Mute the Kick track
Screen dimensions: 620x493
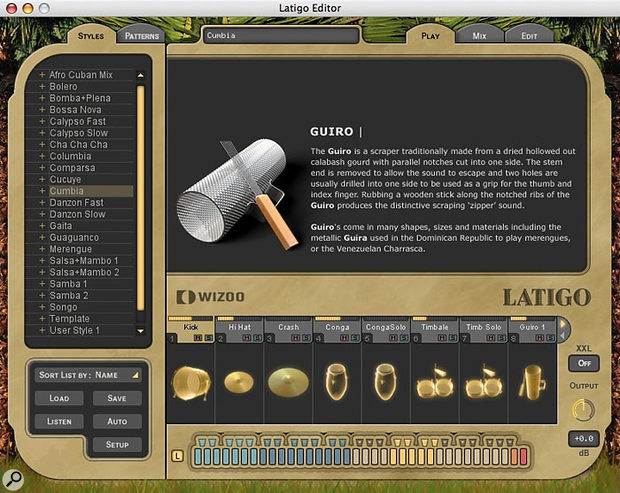point(198,338)
